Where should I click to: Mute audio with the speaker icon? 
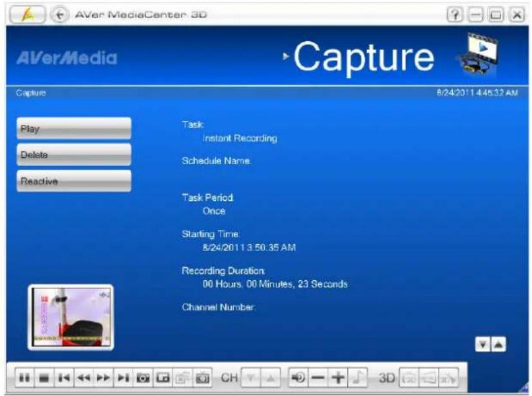[298, 377]
